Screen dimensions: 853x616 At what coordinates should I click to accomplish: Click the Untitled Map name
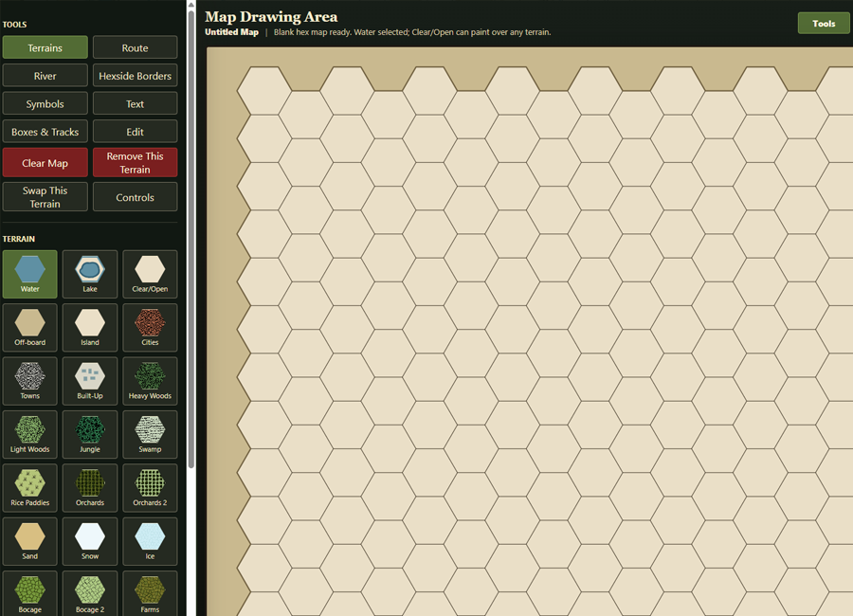232,32
